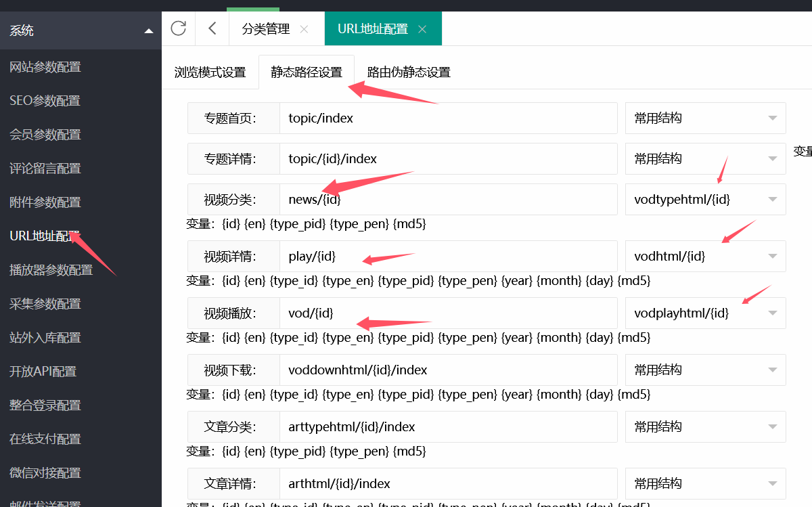Switch to the 分类管理 tab

[x=265, y=29]
